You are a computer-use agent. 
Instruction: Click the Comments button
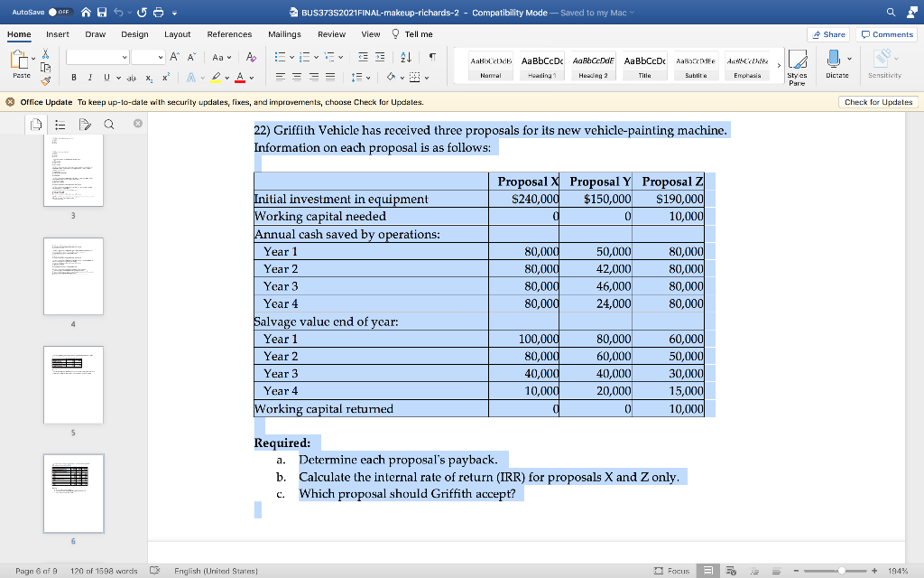(885, 33)
